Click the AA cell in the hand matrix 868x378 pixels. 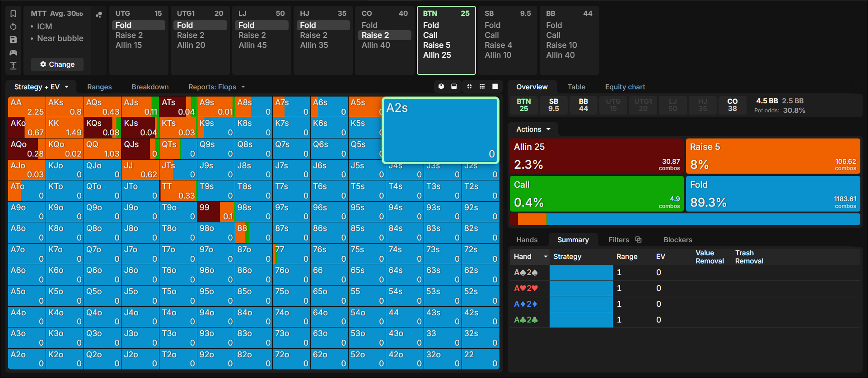27,107
